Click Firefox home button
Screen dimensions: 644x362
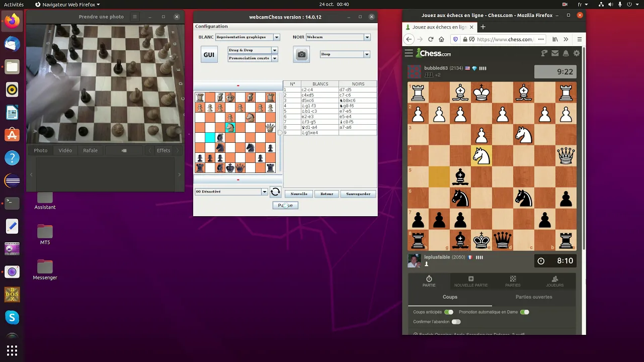[x=441, y=39]
